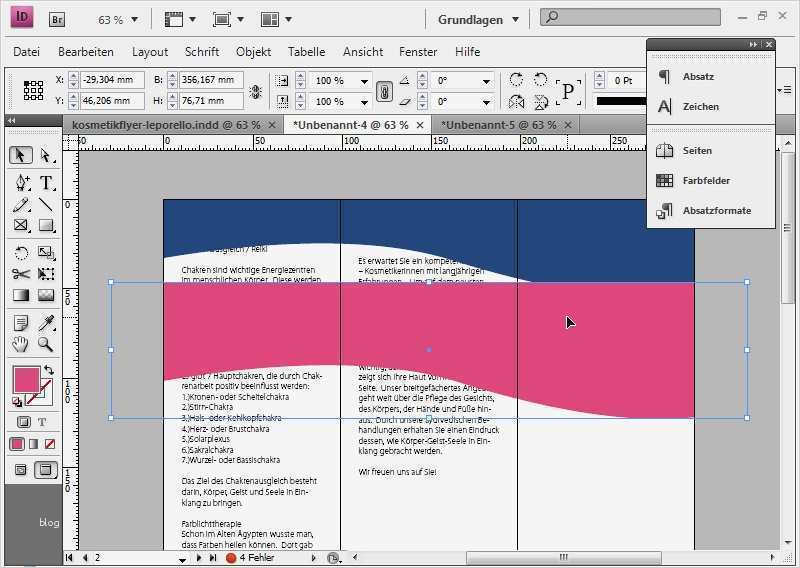Expand the shear angle dropdown
The width and height of the screenshot is (800, 568).
click(486, 103)
